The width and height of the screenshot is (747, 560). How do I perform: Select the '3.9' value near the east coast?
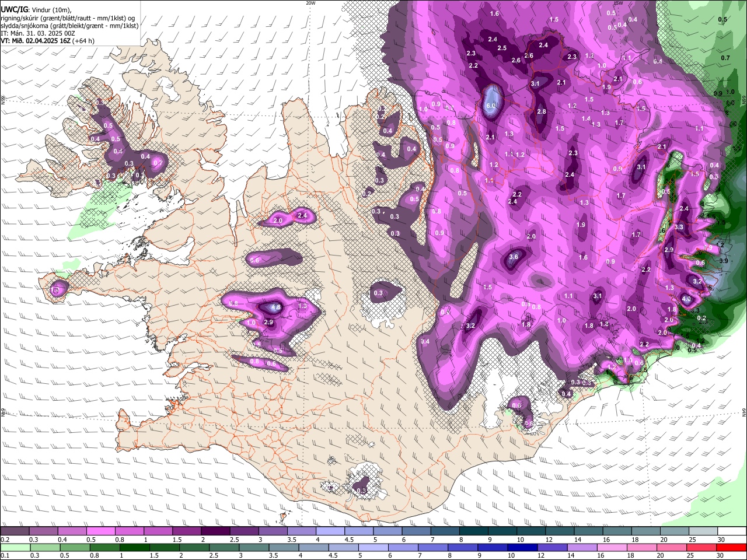[x=724, y=261]
